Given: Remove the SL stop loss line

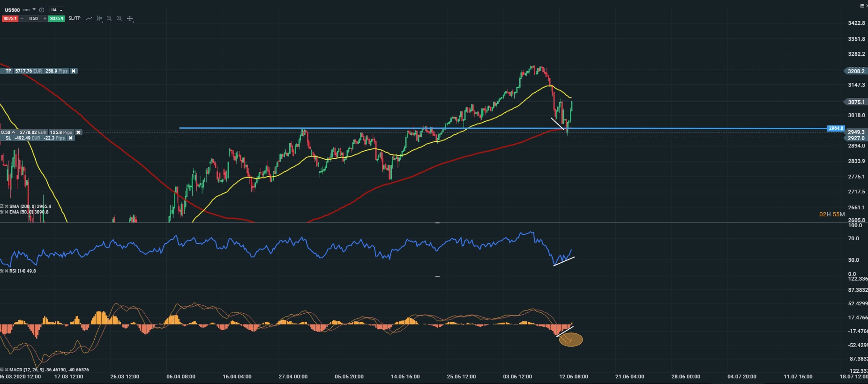Looking at the screenshot, I should (71, 138).
